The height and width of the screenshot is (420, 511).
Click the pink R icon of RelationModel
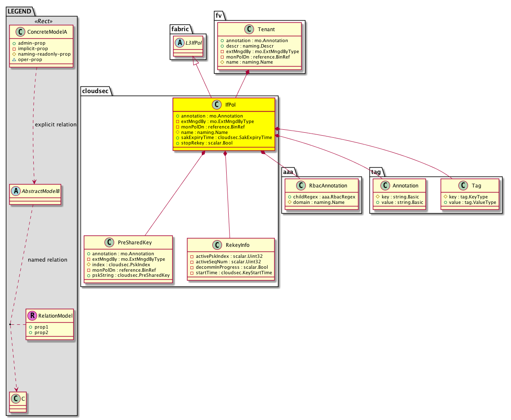tap(32, 316)
